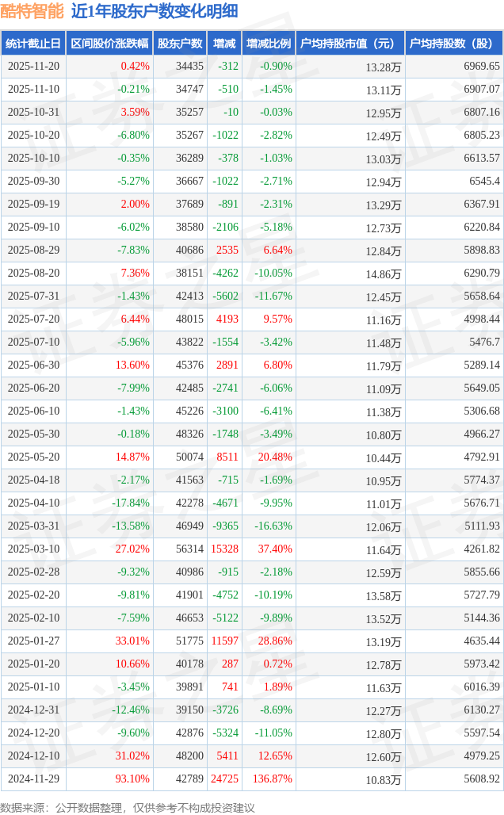The width and height of the screenshot is (504, 815).
Task: Select the 2025-01-27 date cell
Action: coord(33,641)
